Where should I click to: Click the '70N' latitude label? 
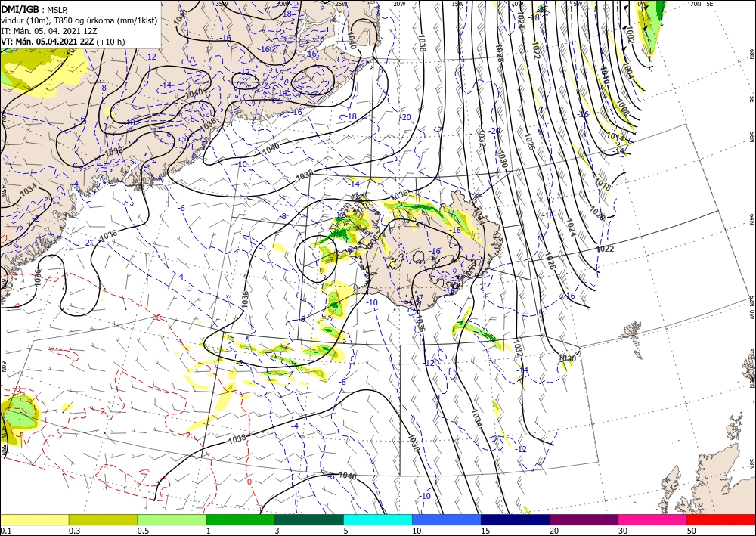(696, 4)
